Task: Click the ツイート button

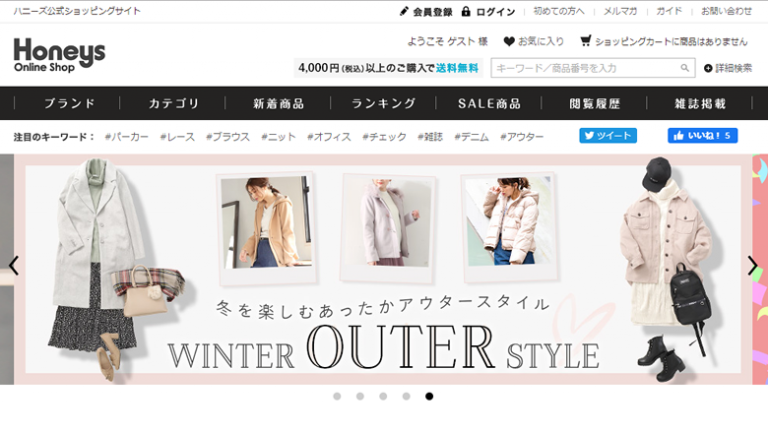Action: [608, 136]
